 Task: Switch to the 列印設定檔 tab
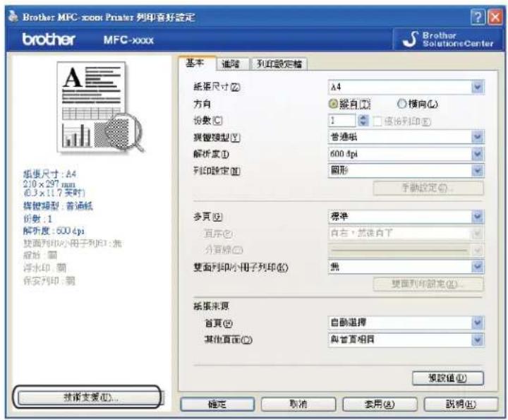[279, 64]
